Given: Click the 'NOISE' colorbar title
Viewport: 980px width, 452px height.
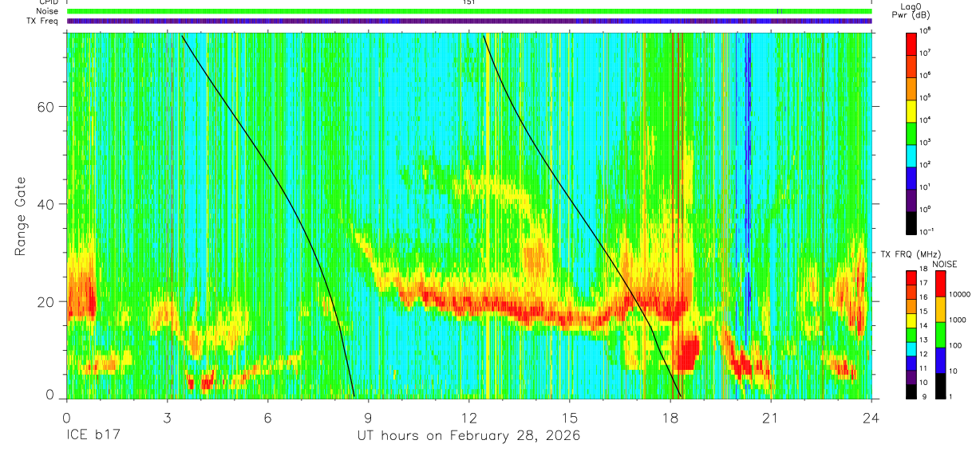Looking at the screenshot, I should [x=943, y=263].
